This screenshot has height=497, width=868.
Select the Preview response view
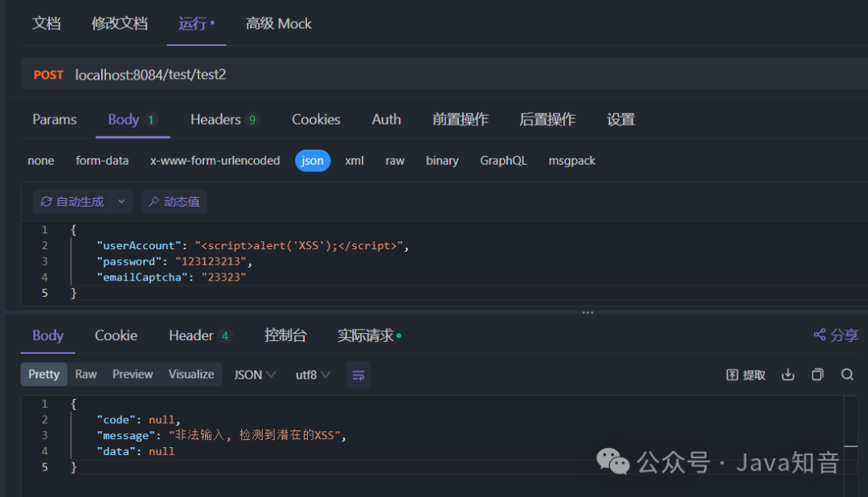point(133,375)
